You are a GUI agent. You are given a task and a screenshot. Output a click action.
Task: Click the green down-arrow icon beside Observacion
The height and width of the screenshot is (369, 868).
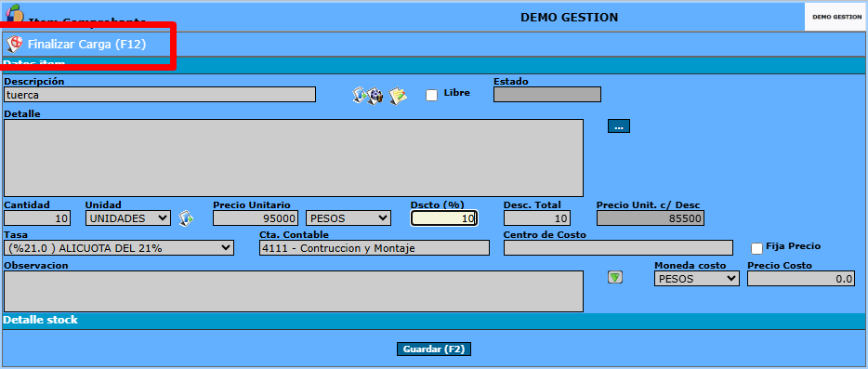pyautogui.click(x=615, y=277)
